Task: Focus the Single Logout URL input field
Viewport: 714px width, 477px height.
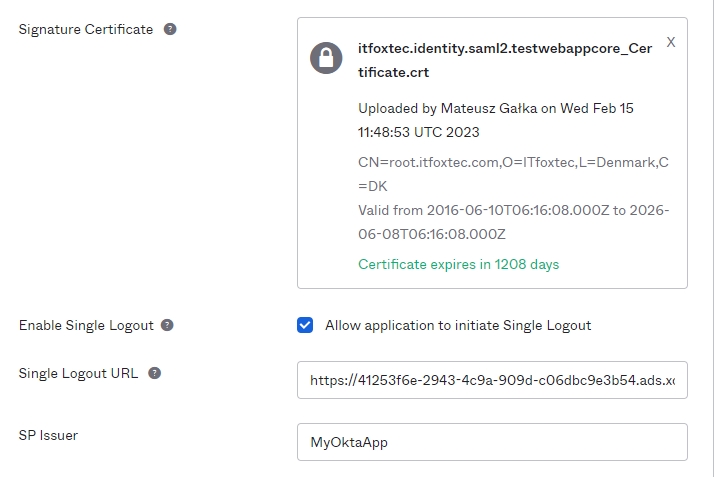Action: 492,380
